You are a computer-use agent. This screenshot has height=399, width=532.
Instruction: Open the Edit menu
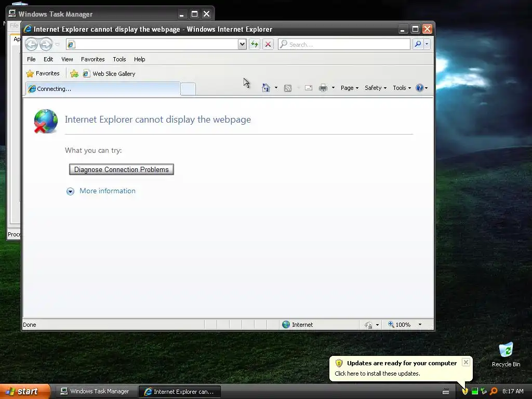(48, 59)
